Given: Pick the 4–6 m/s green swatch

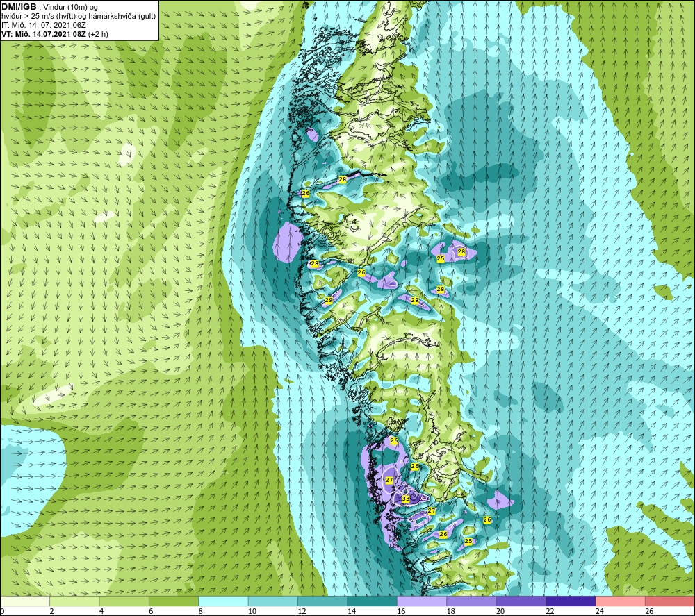Looking at the screenshot, I should pos(124,601).
